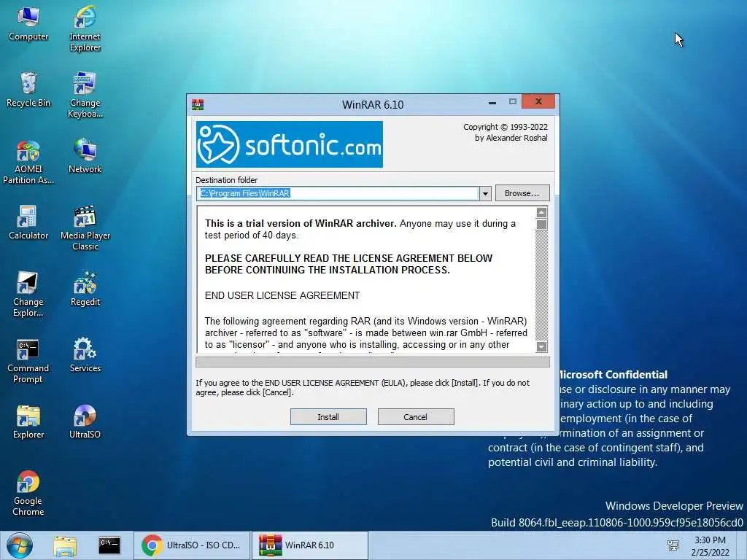Click the license scroll down arrow
This screenshot has width=747, height=560.
pos(541,346)
